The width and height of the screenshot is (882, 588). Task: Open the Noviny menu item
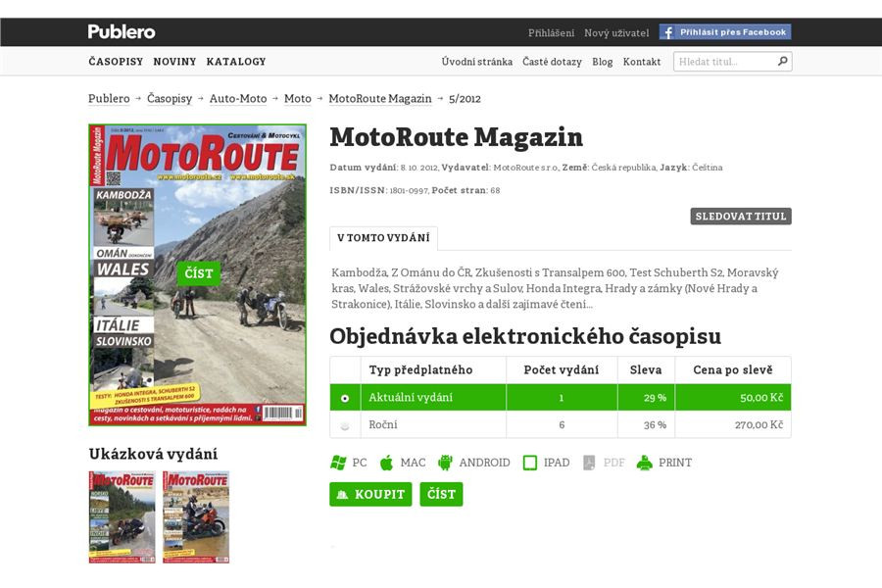(x=174, y=61)
